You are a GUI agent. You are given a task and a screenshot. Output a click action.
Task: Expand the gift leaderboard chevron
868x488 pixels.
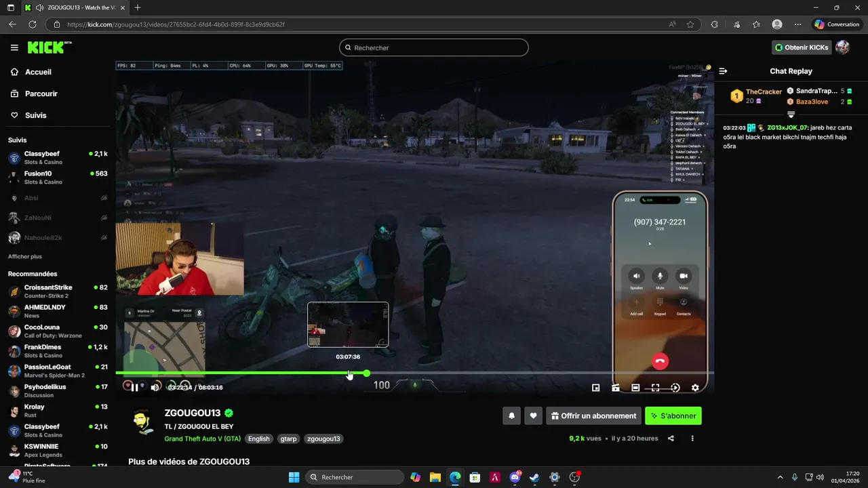click(791, 115)
